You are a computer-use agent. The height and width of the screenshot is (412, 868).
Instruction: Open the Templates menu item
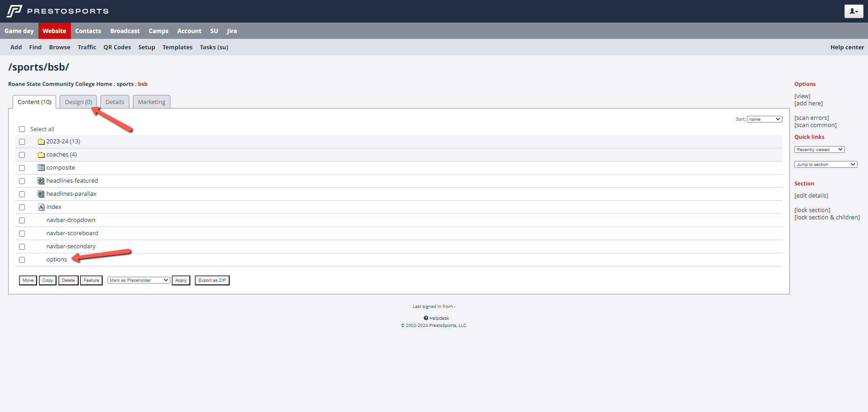177,47
